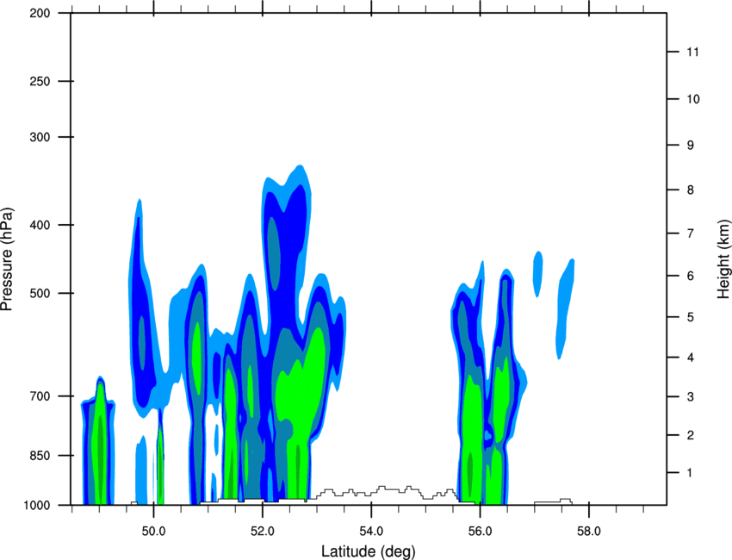Select the 700 pressure tick label
This screenshot has height=560, width=732.
[40, 396]
